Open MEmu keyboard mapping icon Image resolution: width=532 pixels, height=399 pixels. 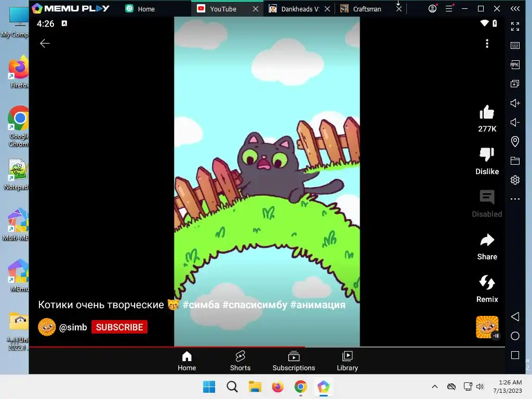click(515, 46)
